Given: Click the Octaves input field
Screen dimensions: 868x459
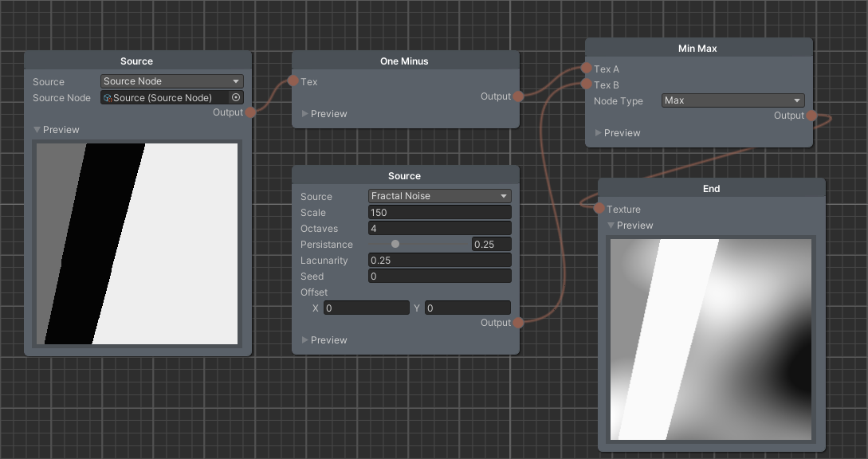Looking at the screenshot, I should pyautogui.click(x=439, y=229).
